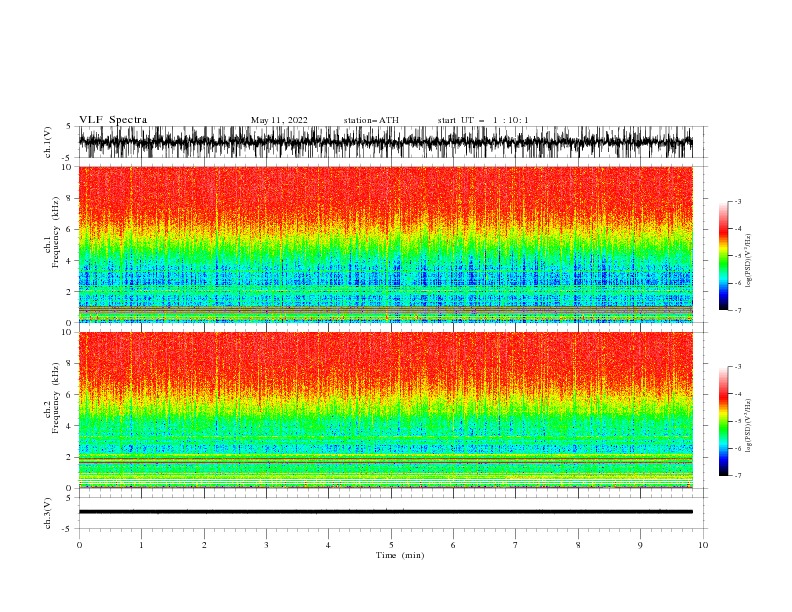The width and height of the screenshot is (792, 612).
Task: Click time axis tick label '8'
Action: 578,545
